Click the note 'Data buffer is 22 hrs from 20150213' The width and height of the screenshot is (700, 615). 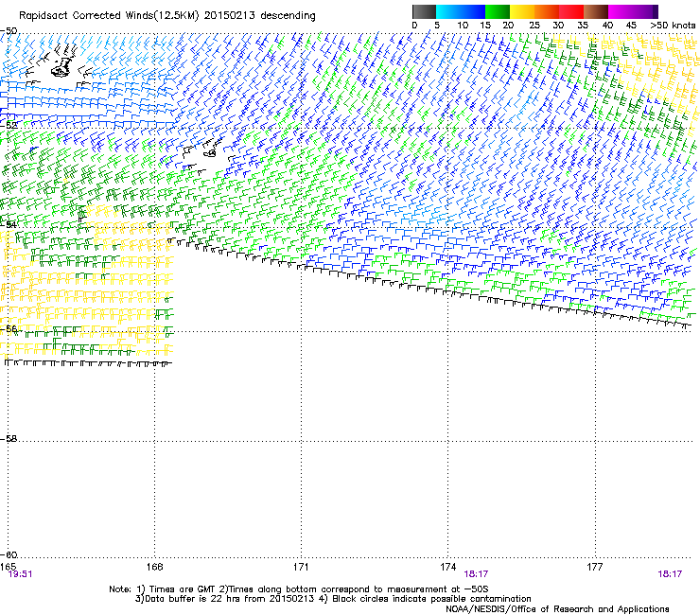tap(230, 599)
